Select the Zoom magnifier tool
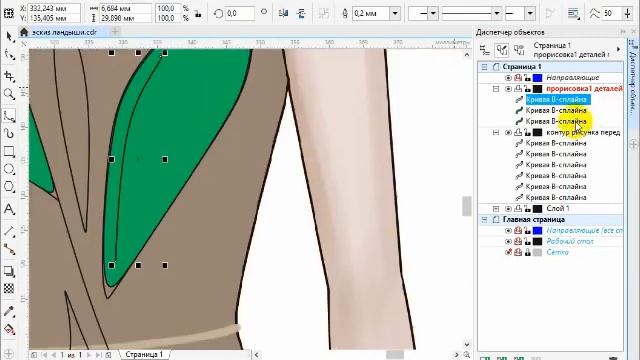 9,94
